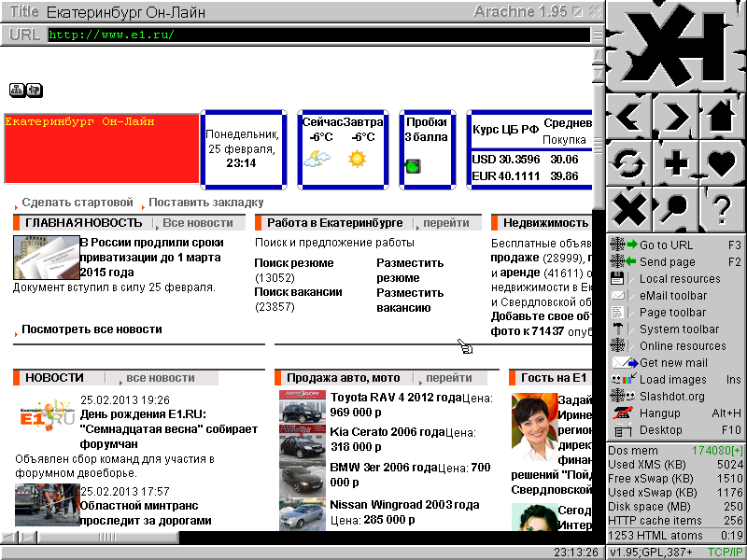Click the floppy disk icon for Local resources
The height and width of the screenshot is (560, 747).
[x=617, y=278]
